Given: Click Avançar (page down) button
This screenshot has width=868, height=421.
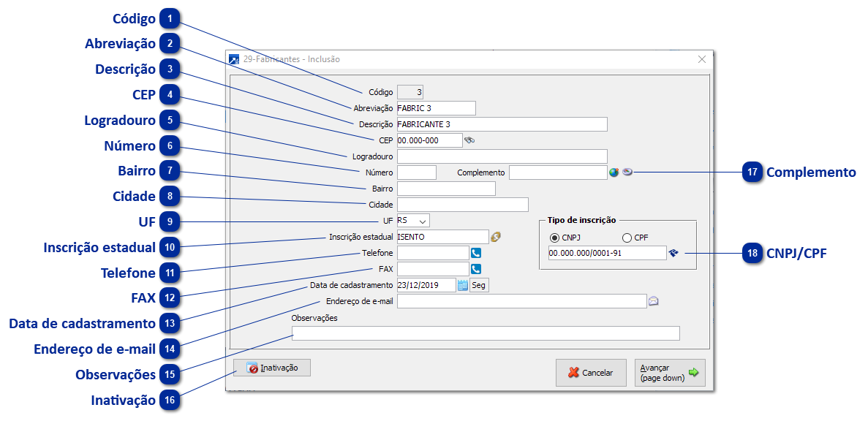Looking at the screenshot, I should coord(670,373).
